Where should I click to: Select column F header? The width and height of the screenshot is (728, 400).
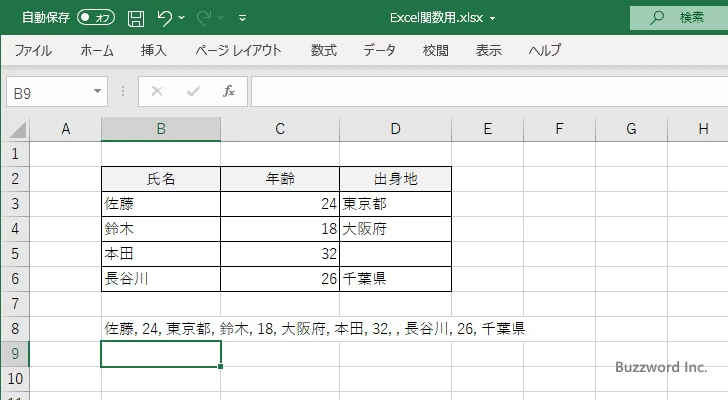(559, 129)
